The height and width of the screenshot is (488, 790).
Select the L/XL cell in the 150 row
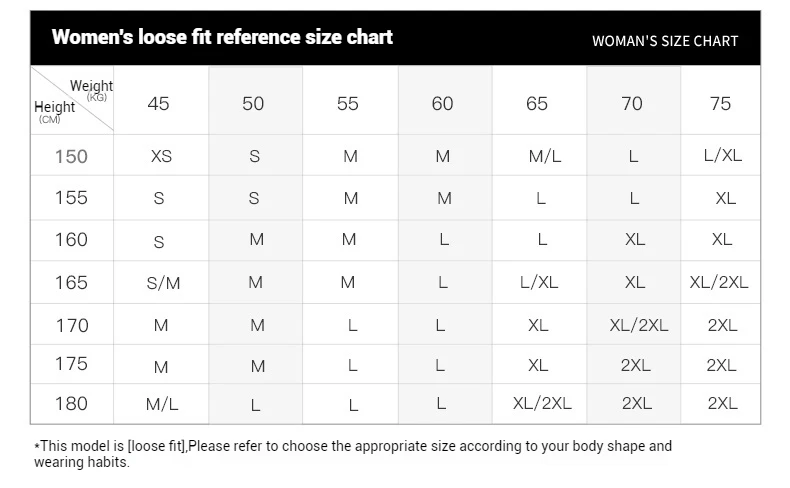(x=723, y=156)
